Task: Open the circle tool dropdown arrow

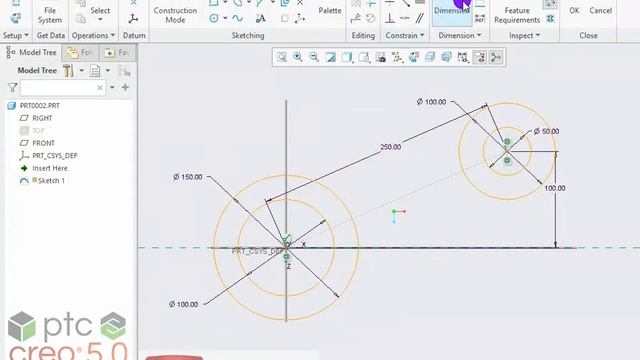Action: point(225,18)
